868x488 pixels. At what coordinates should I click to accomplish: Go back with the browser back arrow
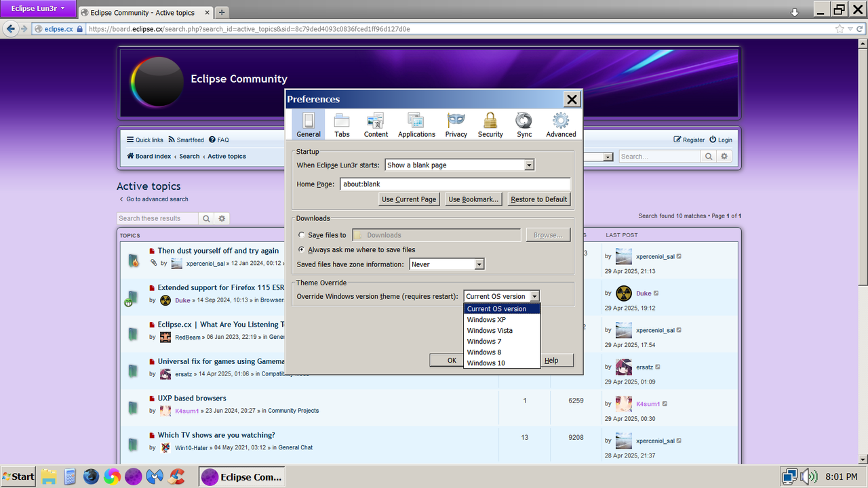click(x=10, y=29)
